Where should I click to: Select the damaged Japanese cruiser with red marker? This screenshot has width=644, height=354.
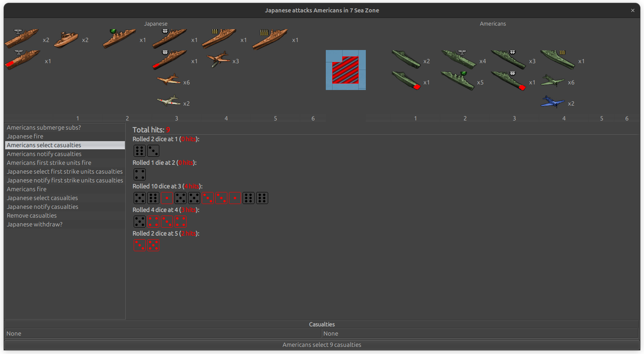169,60
